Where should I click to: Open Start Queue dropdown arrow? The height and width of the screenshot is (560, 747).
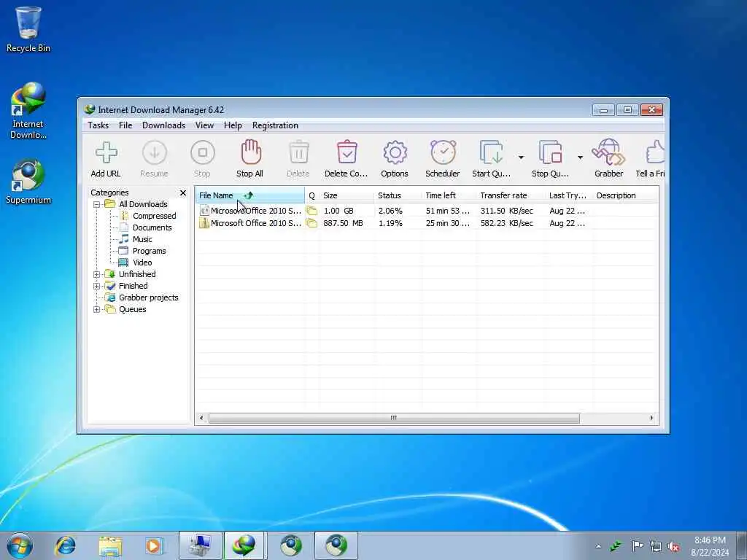coord(521,157)
